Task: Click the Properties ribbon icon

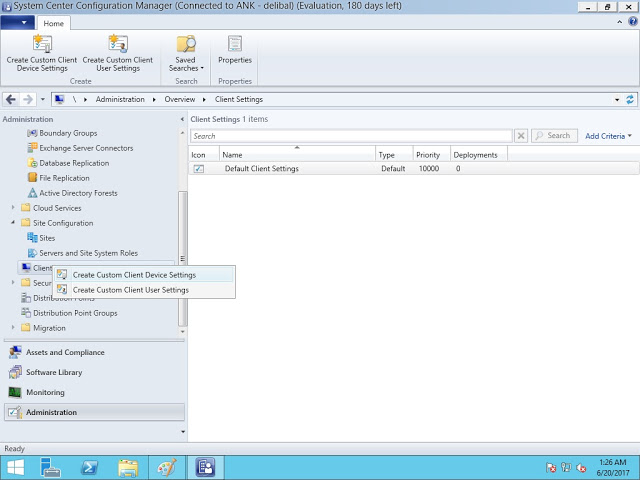Action: pyautogui.click(x=235, y=45)
